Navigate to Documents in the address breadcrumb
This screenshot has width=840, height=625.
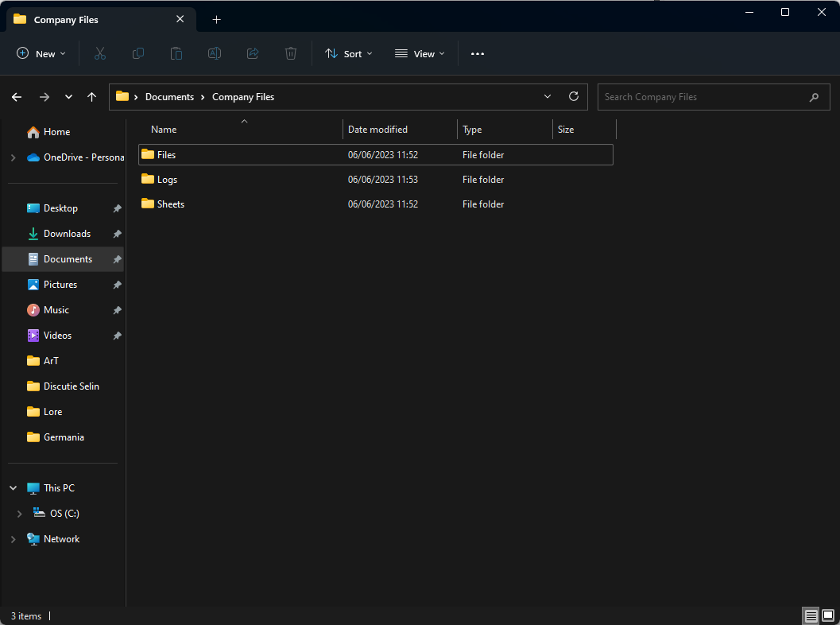point(169,97)
